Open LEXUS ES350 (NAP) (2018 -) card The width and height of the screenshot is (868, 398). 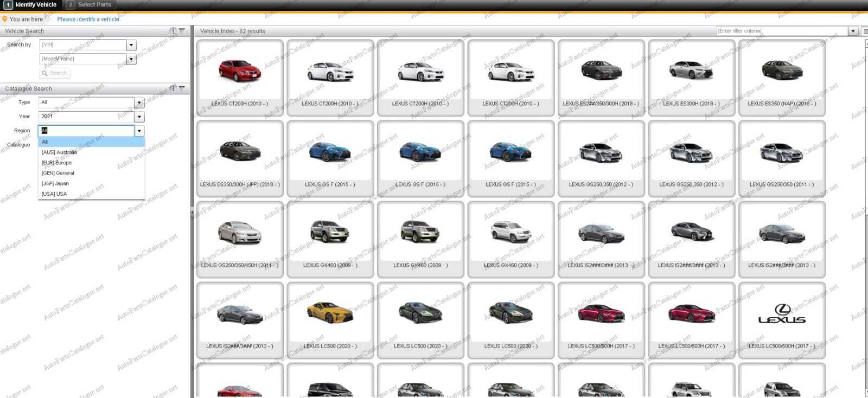tap(782, 78)
